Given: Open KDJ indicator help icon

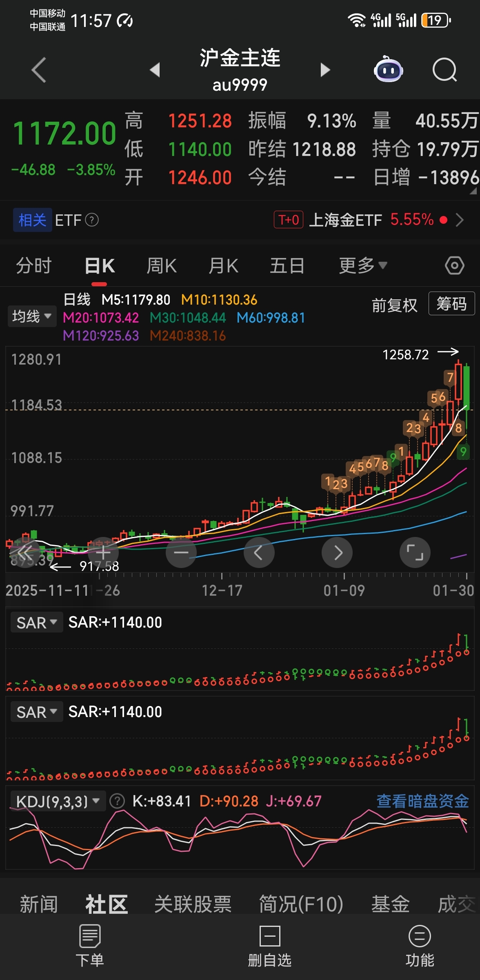Looking at the screenshot, I should [x=118, y=801].
